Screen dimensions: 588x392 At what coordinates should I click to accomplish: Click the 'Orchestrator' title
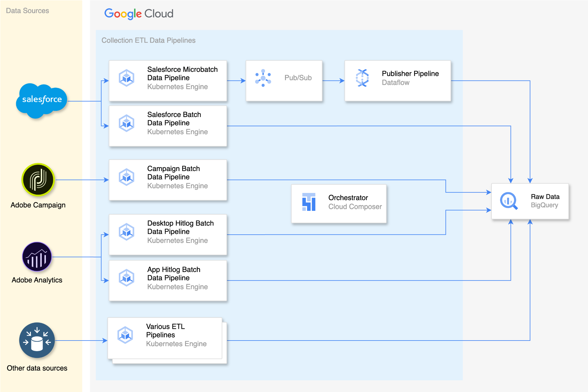pos(348,198)
